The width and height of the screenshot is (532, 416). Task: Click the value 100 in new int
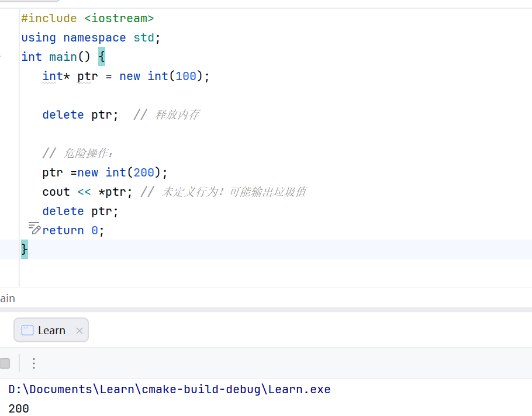(x=186, y=76)
